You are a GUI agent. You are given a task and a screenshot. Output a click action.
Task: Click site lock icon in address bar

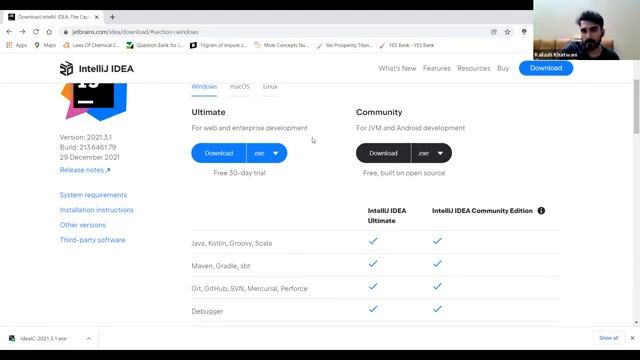click(x=65, y=32)
